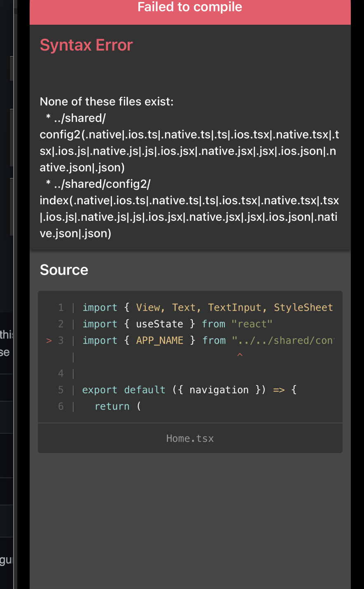Click the red error pointer beside line 3
Viewport: 364px width, 589px height.
pyautogui.click(x=48, y=340)
